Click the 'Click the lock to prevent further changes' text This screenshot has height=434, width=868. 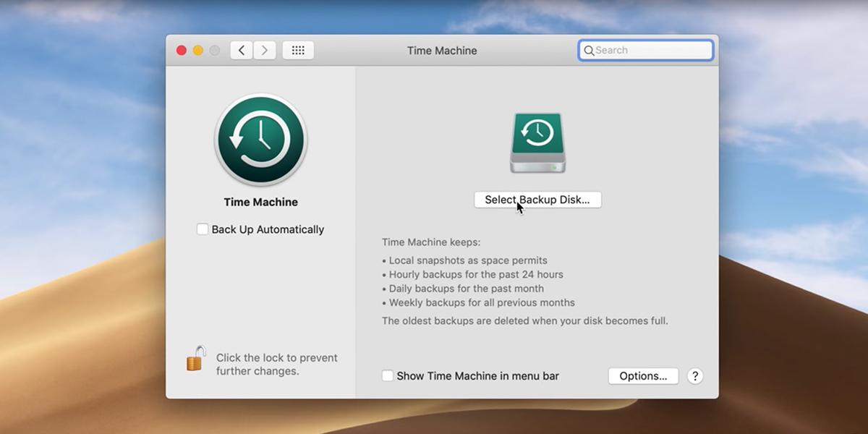276,364
